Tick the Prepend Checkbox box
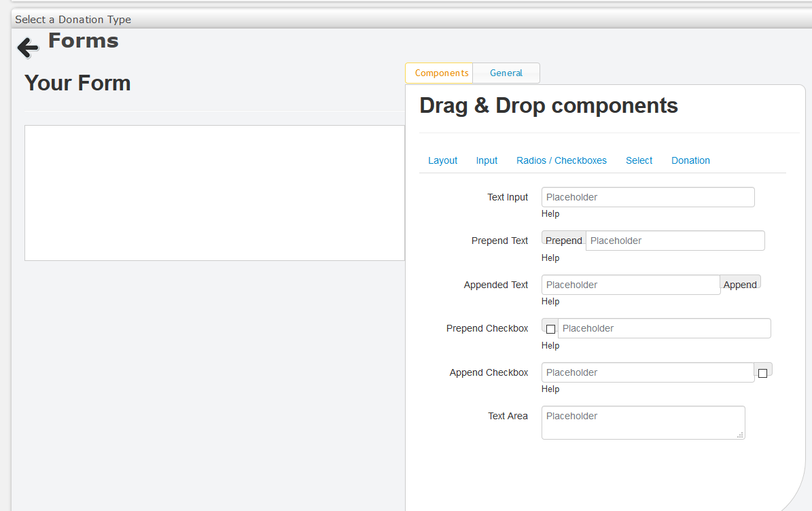The image size is (812, 511). pyautogui.click(x=550, y=329)
